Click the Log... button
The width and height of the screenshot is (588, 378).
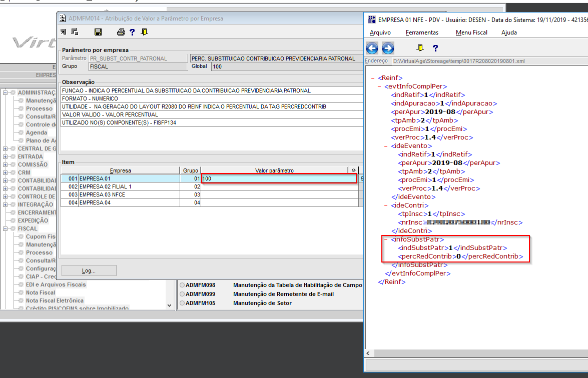[89, 270]
